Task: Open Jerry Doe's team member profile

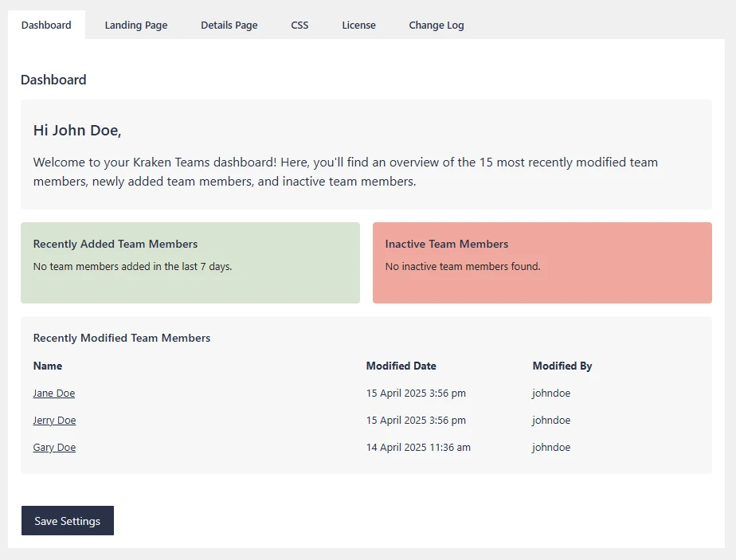Action: [x=54, y=420]
